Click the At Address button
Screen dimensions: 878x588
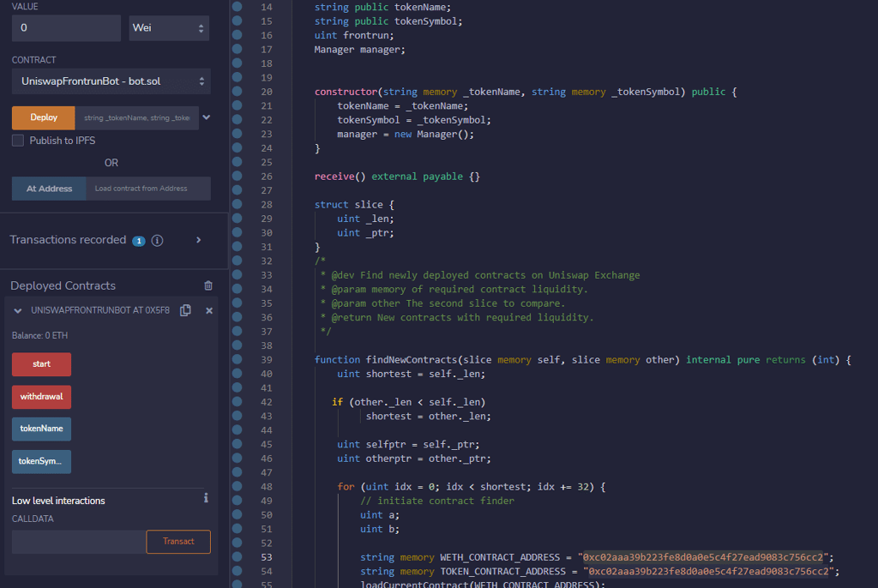[49, 189]
